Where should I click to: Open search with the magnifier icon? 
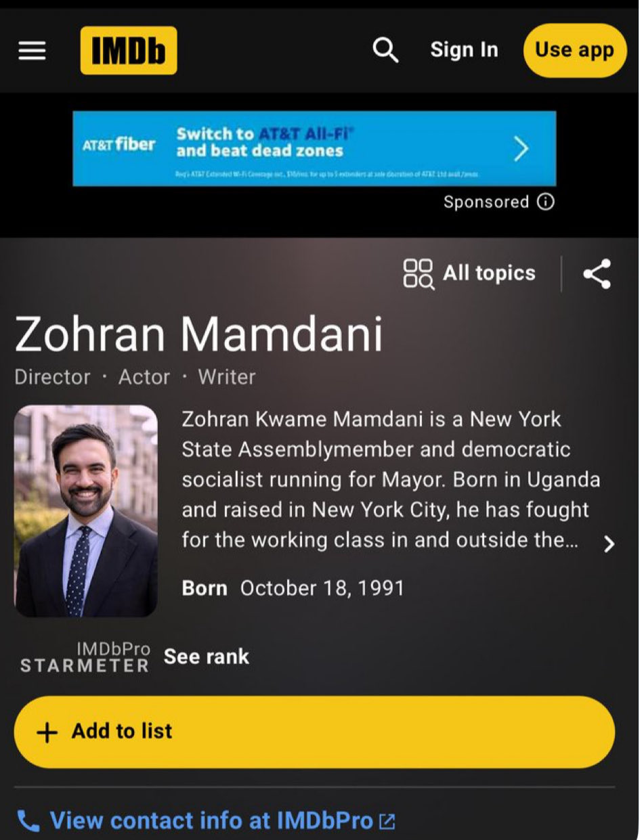385,50
